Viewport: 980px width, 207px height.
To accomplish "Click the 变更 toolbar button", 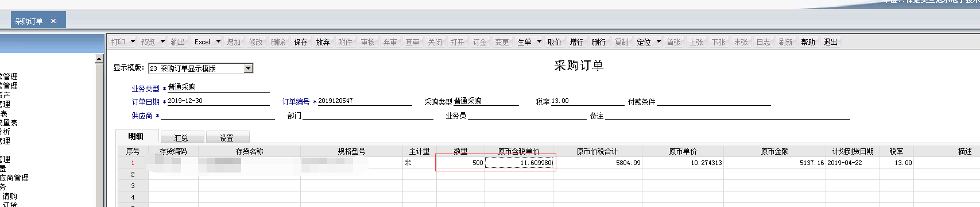I will click(x=502, y=42).
